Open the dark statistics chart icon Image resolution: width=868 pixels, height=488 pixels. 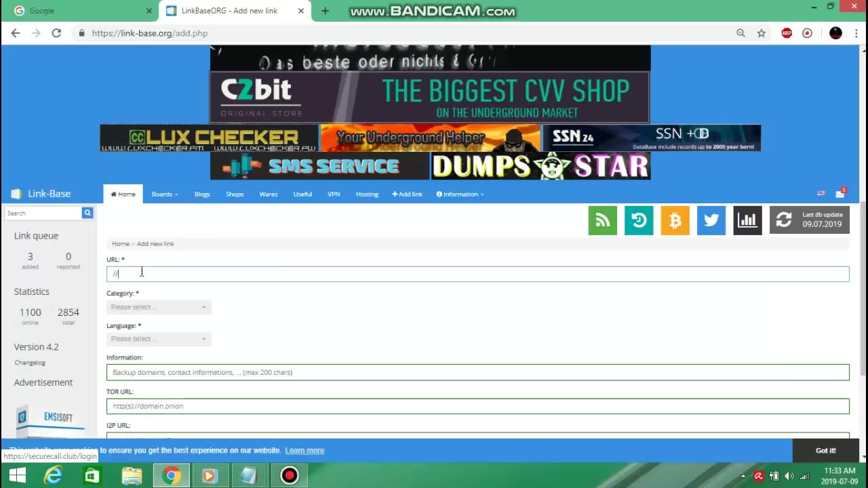tap(747, 220)
